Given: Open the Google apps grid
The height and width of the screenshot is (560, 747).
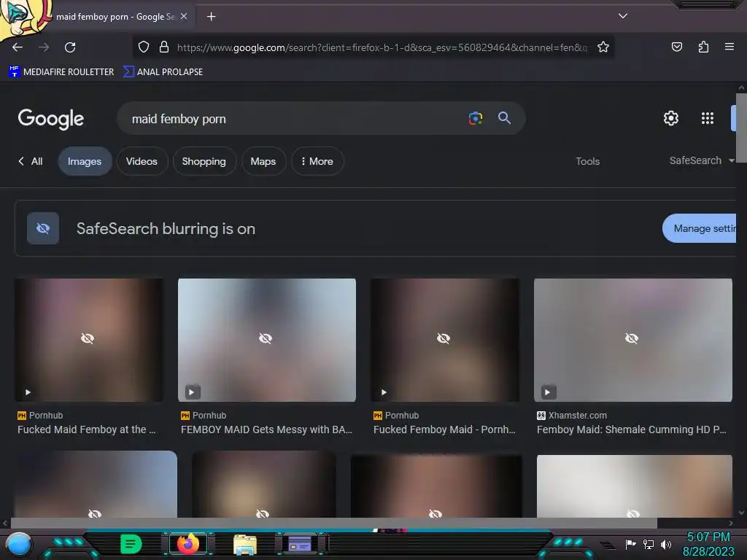Looking at the screenshot, I should [708, 118].
